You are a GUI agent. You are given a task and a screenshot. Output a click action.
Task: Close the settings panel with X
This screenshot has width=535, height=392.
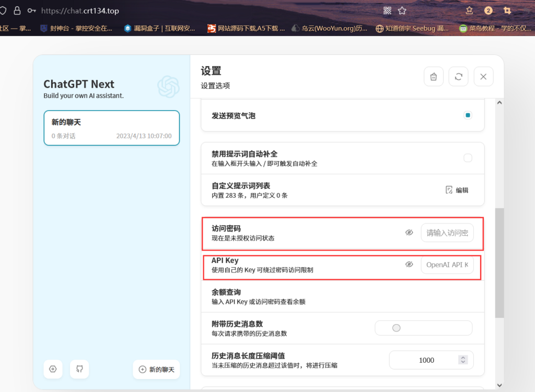pyautogui.click(x=483, y=77)
